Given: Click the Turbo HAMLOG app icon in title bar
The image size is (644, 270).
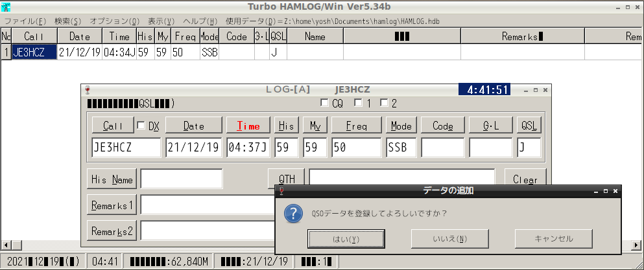Looking at the screenshot, I should 6,6.
